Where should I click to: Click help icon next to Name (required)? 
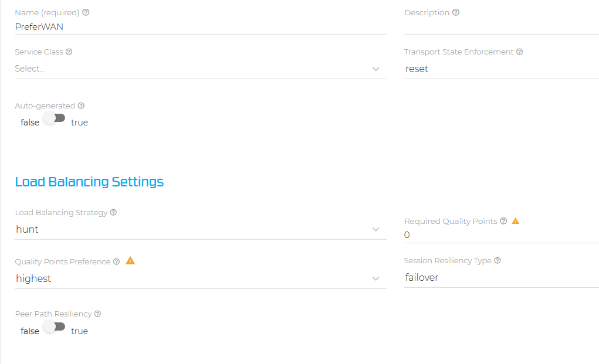86,12
